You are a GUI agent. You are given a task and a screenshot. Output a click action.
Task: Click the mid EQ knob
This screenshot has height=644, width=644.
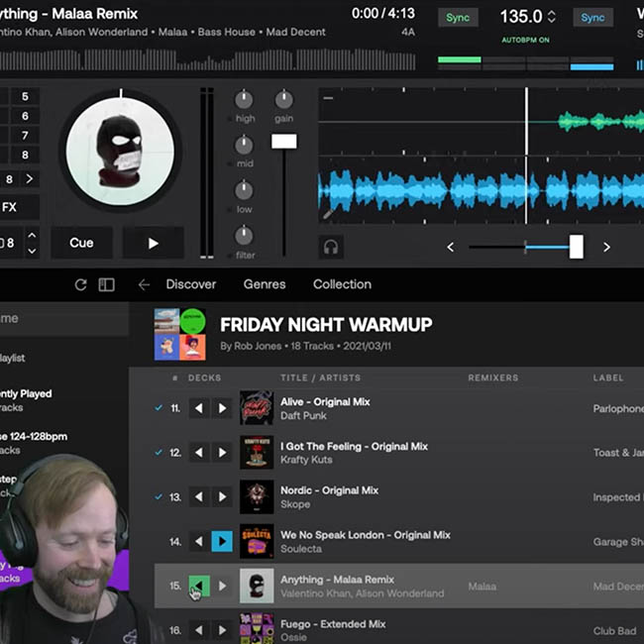click(x=244, y=145)
